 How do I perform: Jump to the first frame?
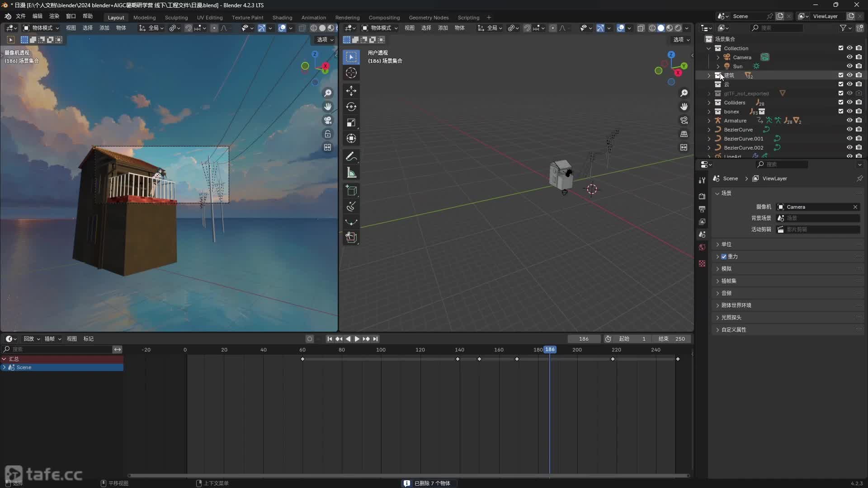330,339
